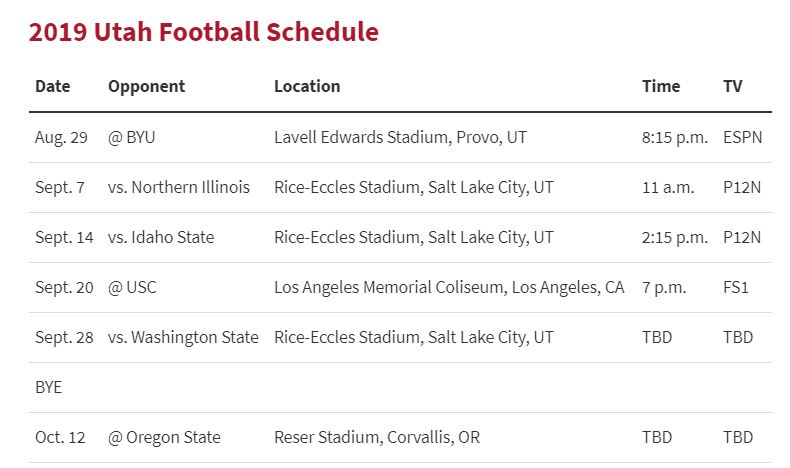The height and width of the screenshot is (468, 790).
Task: Click the 2019 Utah Football Schedule heading
Action: tap(204, 32)
